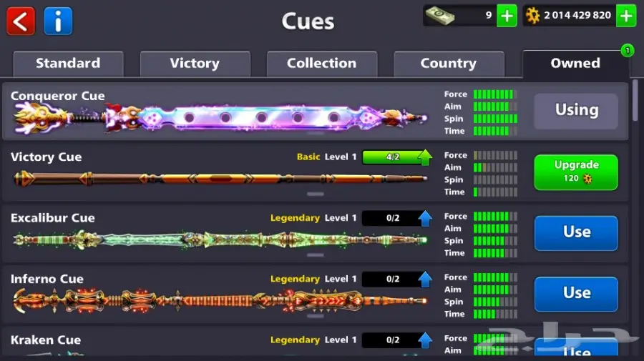Go to the Country tab
This screenshot has width=644, height=361.
[x=449, y=64]
